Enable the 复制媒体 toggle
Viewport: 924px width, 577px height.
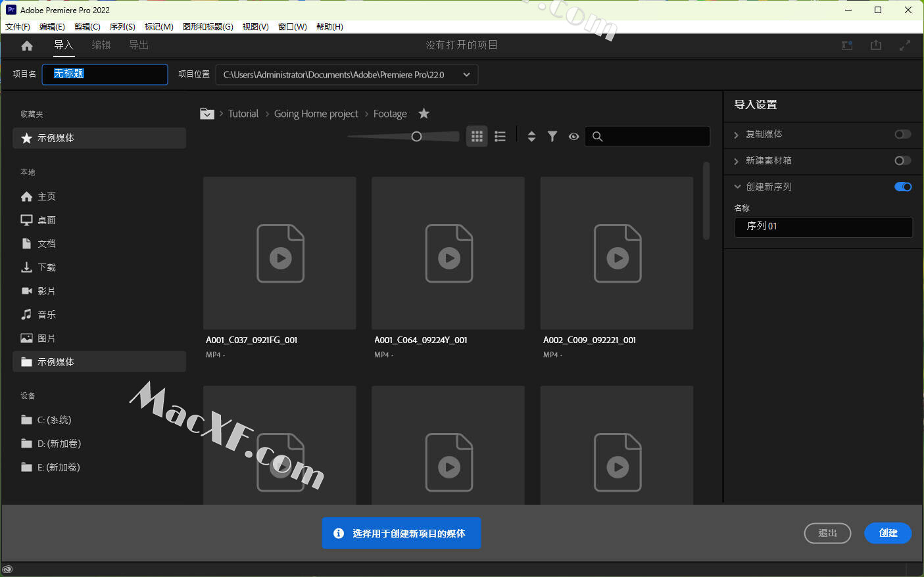click(x=903, y=134)
